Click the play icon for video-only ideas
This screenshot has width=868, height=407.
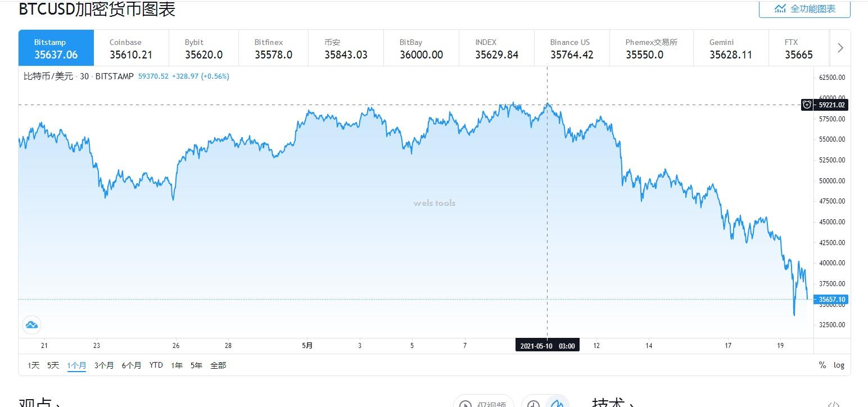pos(465,403)
